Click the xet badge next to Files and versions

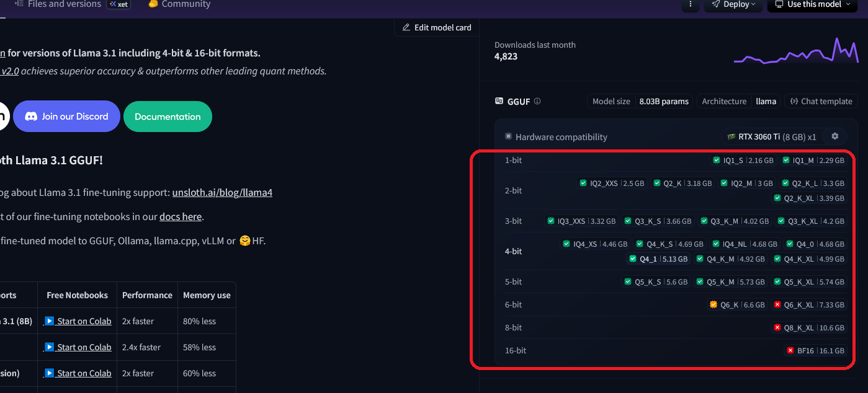(118, 4)
